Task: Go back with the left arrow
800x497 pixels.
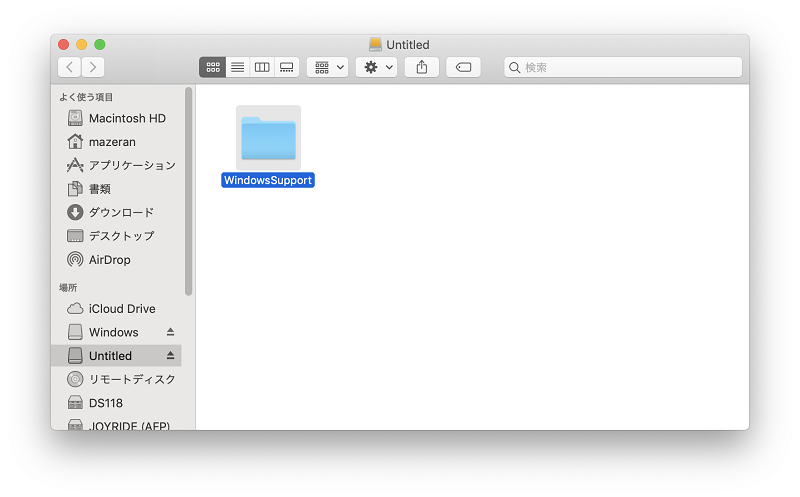Action: tap(69, 67)
